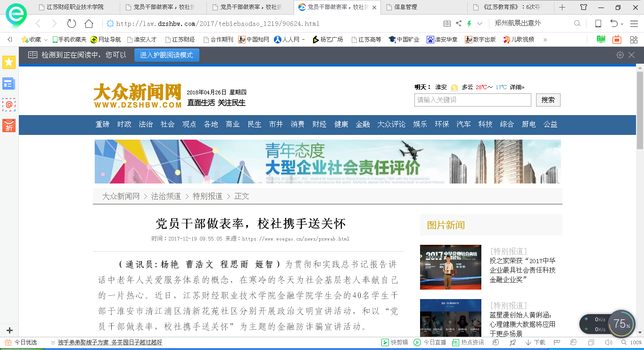Switch to the 信息管理 tab
The width and height of the screenshot is (644, 350).
point(405,7)
